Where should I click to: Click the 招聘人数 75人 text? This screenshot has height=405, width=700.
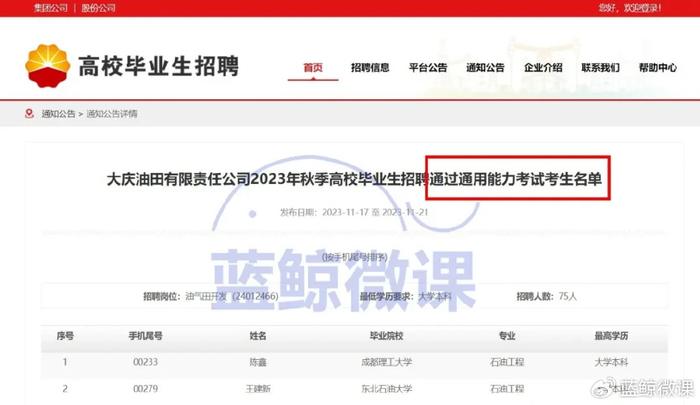coord(546,296)
